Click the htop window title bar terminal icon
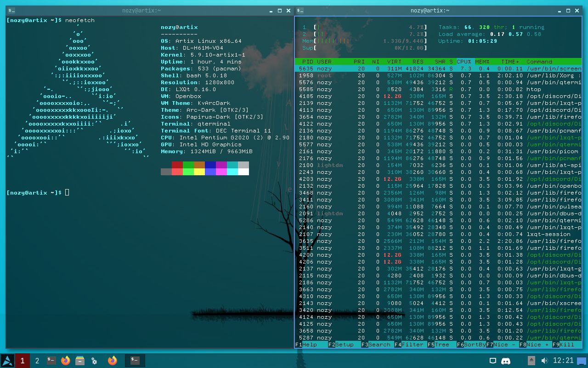 300,11
